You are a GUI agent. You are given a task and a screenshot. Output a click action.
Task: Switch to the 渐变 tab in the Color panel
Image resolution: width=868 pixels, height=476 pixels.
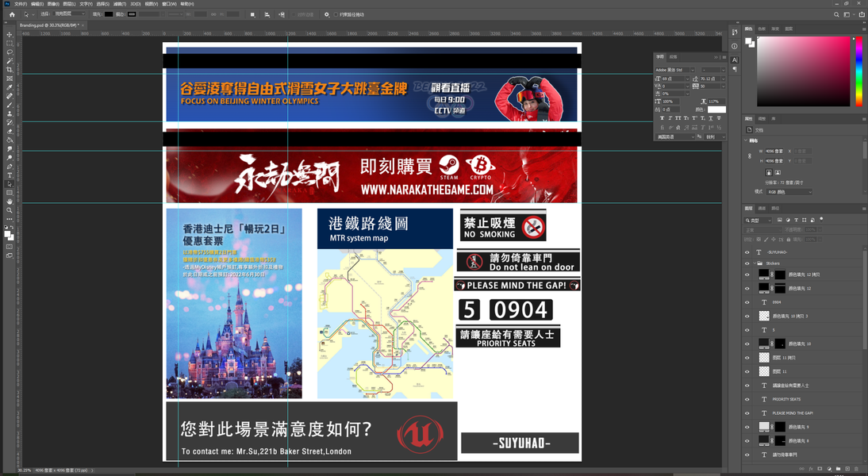[775, 29]
